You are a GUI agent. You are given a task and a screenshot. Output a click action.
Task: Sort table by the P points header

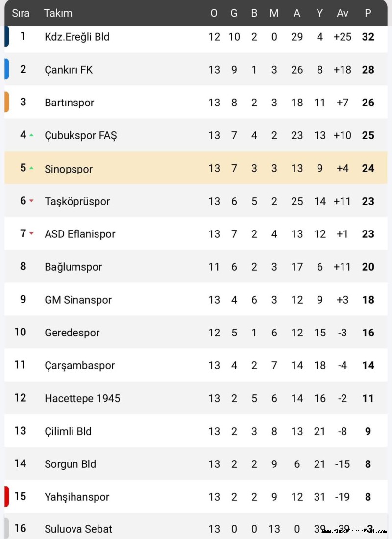coord(368,13)
